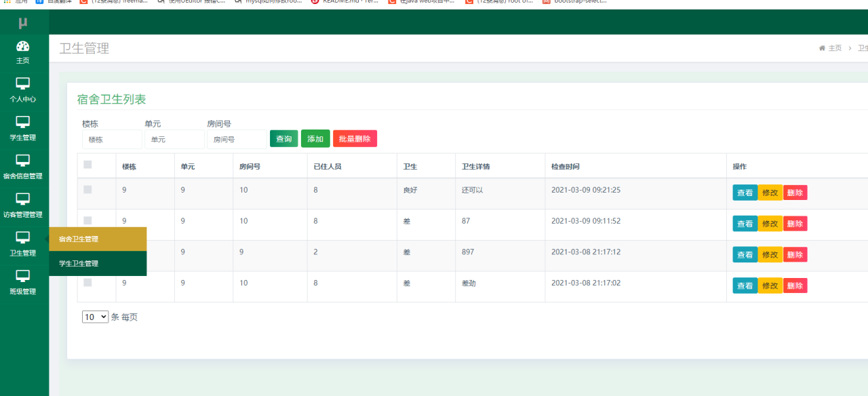Click the 查询 search button
The height and width of the screenshot is (396, 868).
click(283, 138)
